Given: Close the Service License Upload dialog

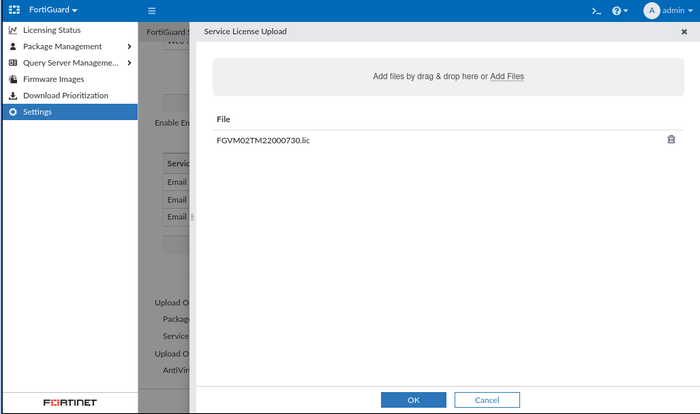Looking at the screenshot, I should click(683, 32).
